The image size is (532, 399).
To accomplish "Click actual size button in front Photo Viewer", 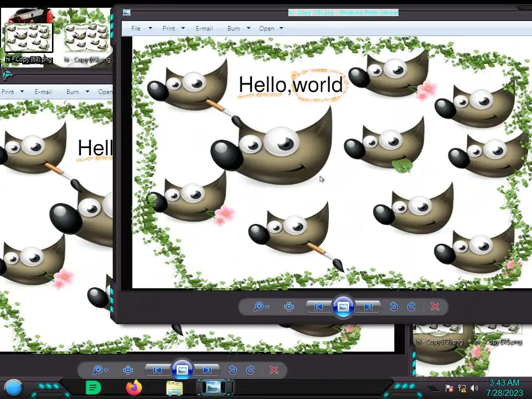I will point(289,307).
